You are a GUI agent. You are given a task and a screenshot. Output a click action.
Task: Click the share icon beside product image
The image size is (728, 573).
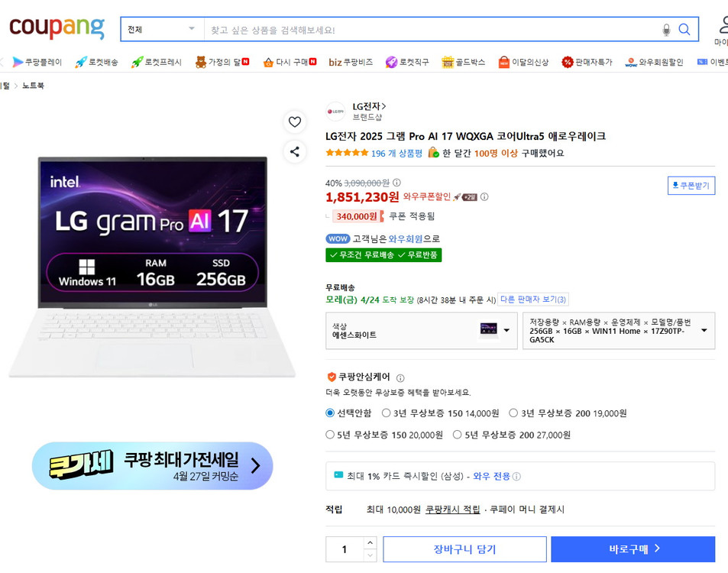(x=295, y=151)
